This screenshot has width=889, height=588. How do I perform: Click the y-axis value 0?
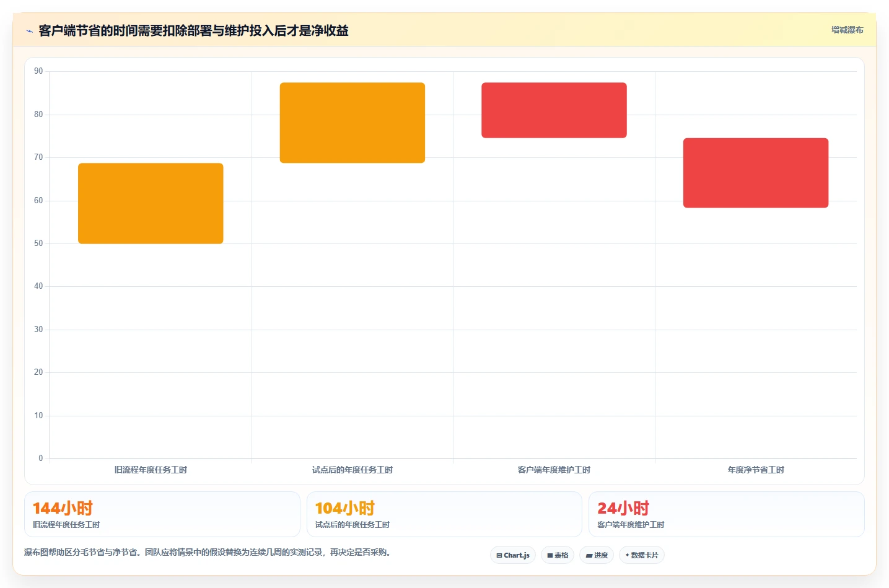(x=41, y=459)
